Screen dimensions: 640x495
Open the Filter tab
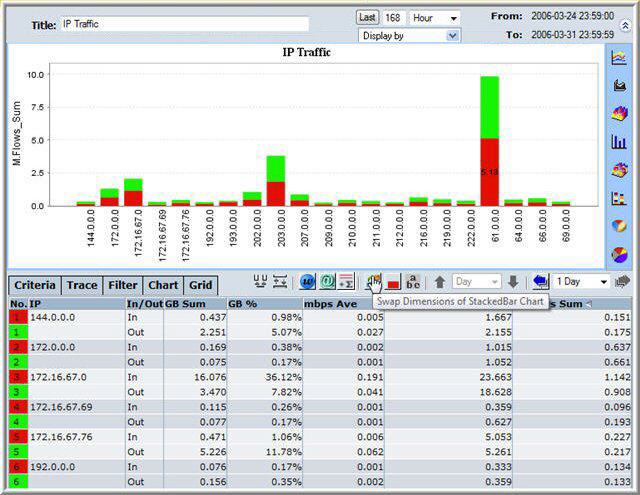coord(123,285)
